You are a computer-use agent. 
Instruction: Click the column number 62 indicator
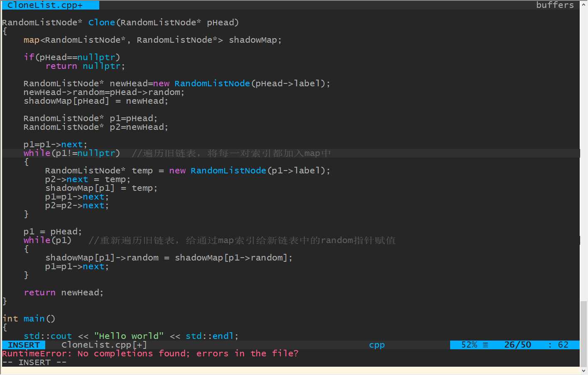tap(563, 345)
